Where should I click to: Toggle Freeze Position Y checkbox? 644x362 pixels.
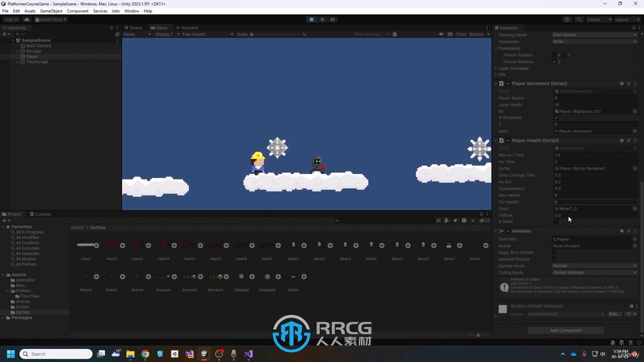coord(565,55)
